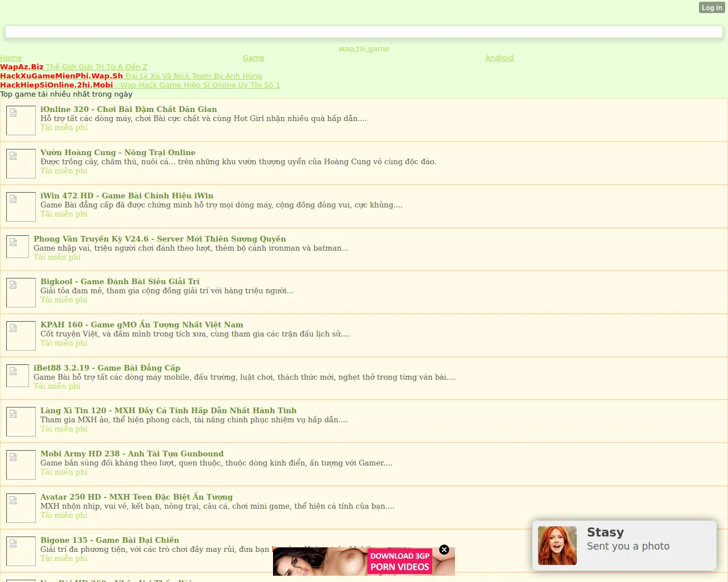Screen dimensions: 728x582
Task: Open Làng Xì Tin 120 title
Action: pyautogui.click(x=168, y=410)
